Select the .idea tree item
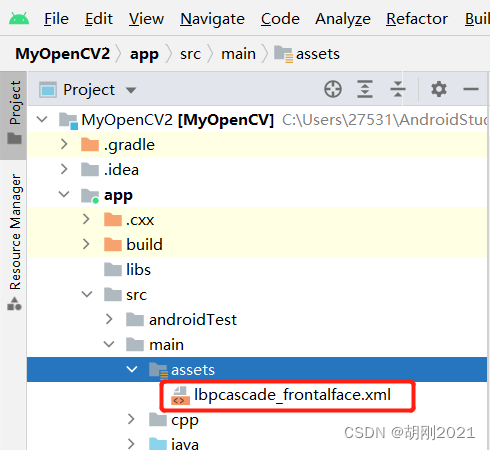The height and width of the screenshot is (450, 490). point(257,170)
